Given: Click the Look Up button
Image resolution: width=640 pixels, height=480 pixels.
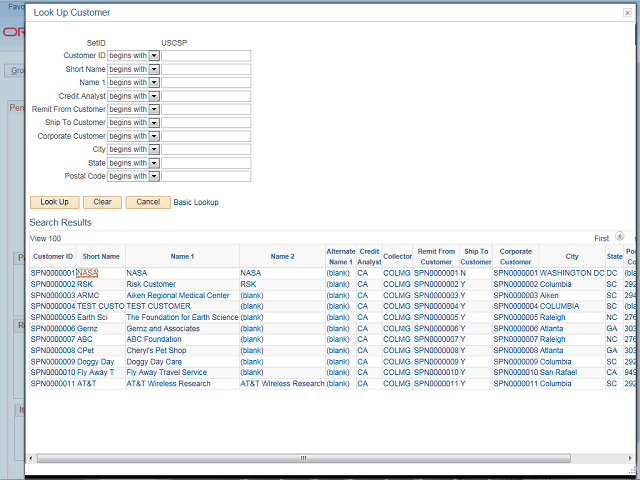Looking at the screenshot, I should point(55,202).
